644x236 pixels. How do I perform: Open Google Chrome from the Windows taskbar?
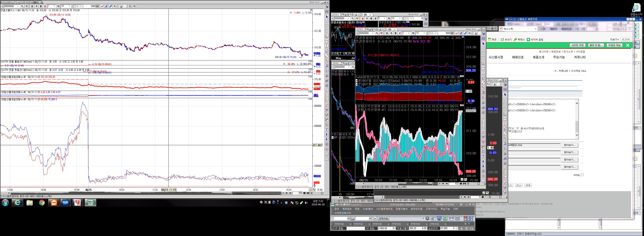click(x=42, y=203)
